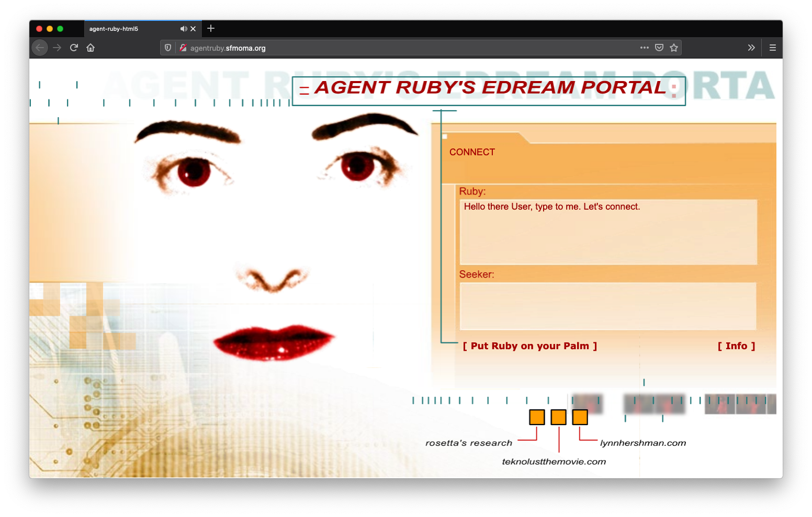This screenshot has width=812, height=517.
Task: Open teknolustthemovie.com text link
Action: 554,462
